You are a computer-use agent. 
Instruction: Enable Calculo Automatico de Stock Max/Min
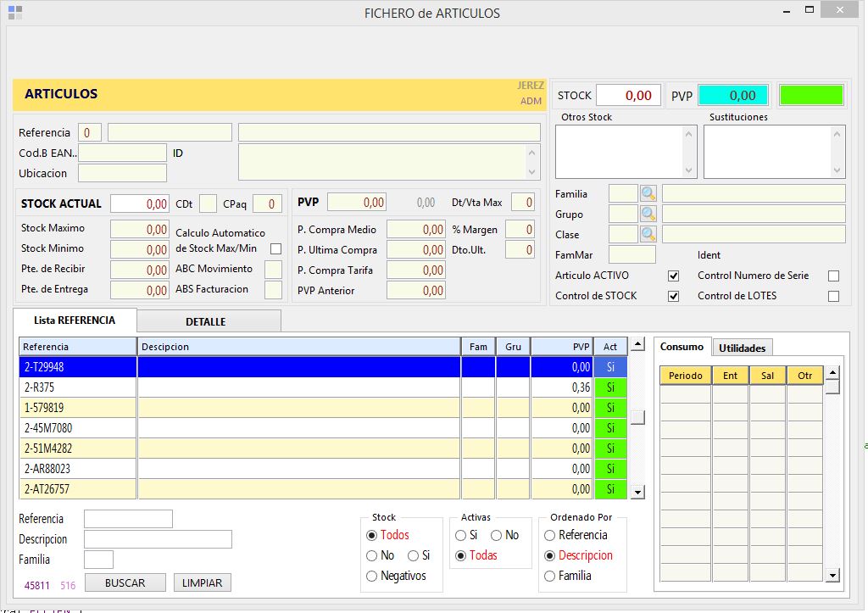275,248
